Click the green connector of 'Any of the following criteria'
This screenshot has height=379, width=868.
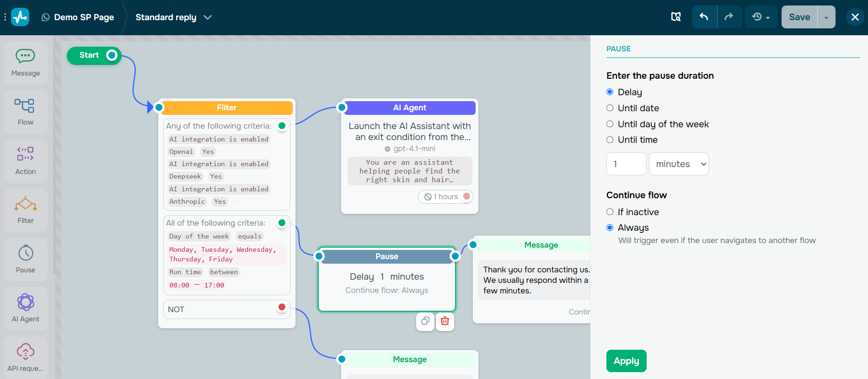282,126
